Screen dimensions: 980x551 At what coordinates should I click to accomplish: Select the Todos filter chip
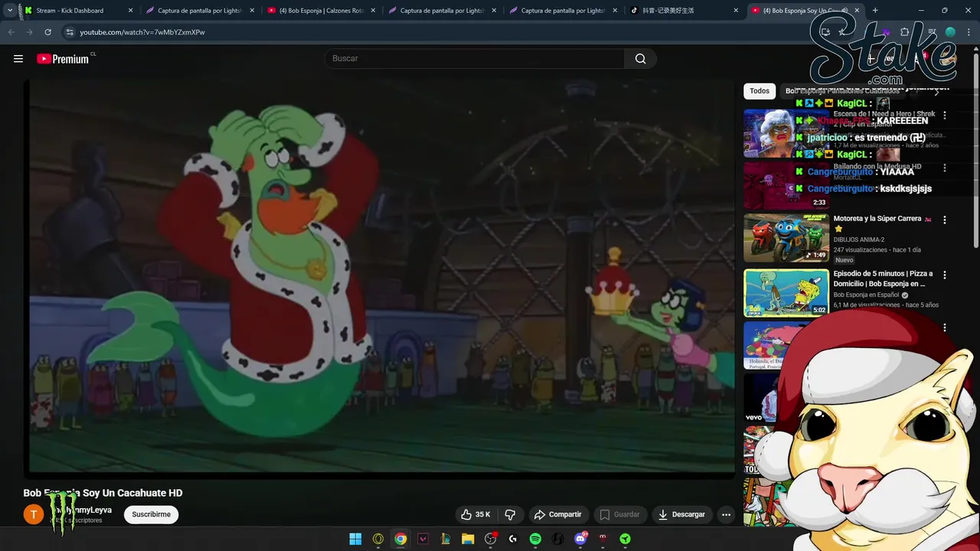point(759,91)
